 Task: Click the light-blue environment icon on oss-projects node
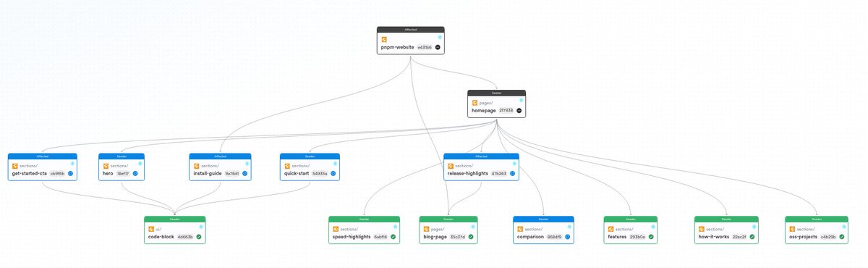click(x=845, y=226)
